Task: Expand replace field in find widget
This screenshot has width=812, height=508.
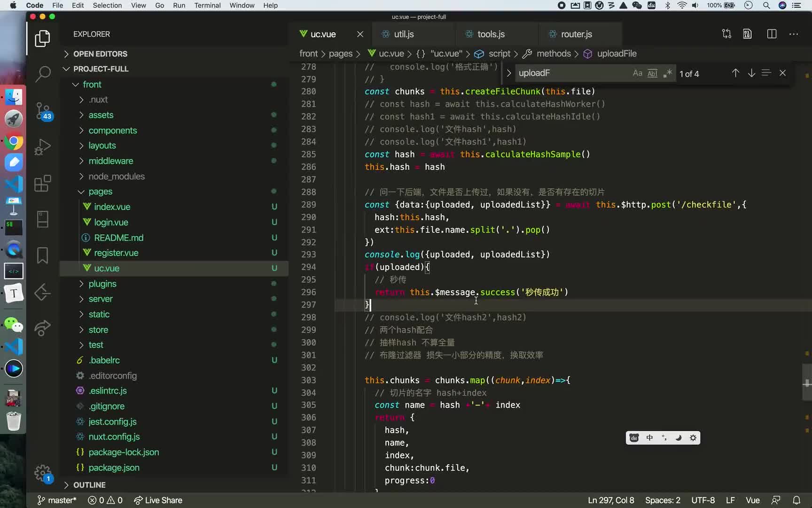Action: pos(508,73)
